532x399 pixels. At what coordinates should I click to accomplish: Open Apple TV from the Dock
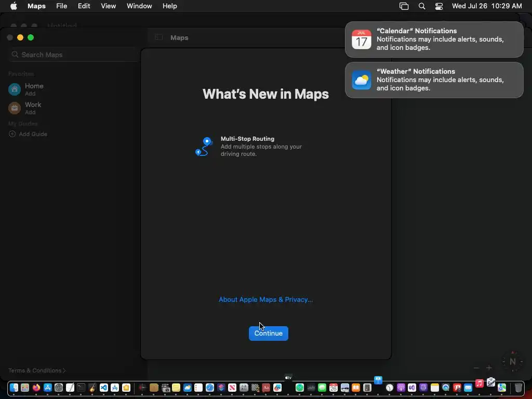coord(288,378)
